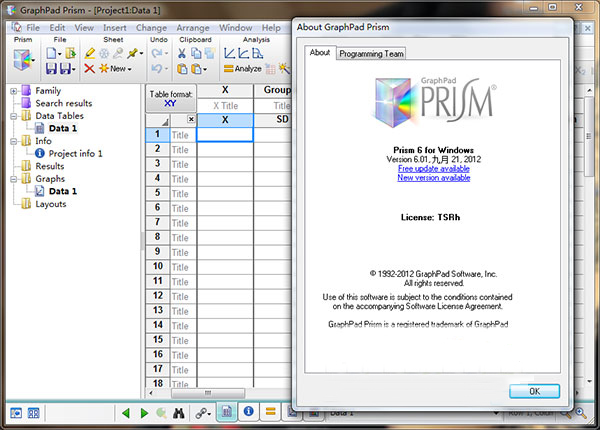Image resolution: width=600 pixels, height=430 pixels.
Task: Click the data table icon in bottom bar
Action: coord(227,412)
